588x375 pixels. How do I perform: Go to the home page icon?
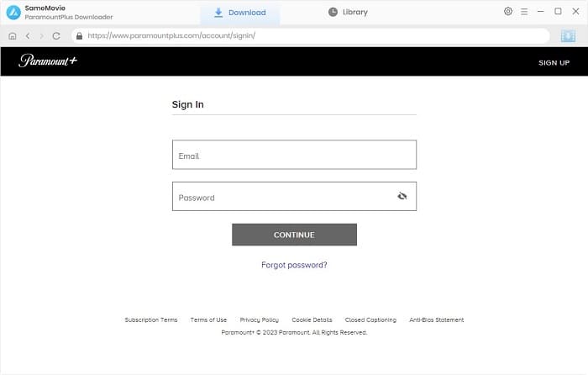tap(13, 36)
